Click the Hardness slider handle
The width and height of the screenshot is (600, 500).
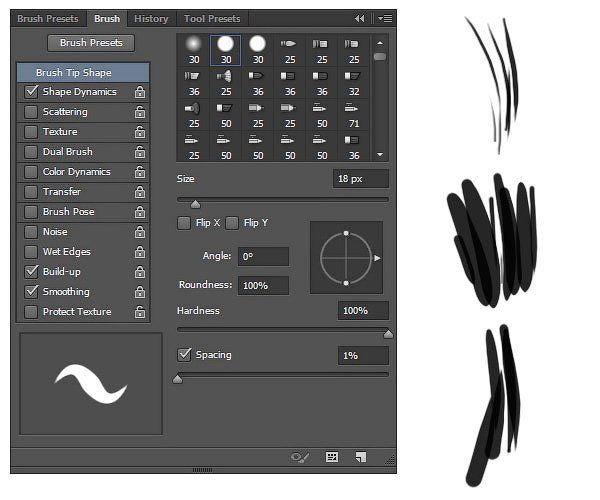[x=388, y=334]
